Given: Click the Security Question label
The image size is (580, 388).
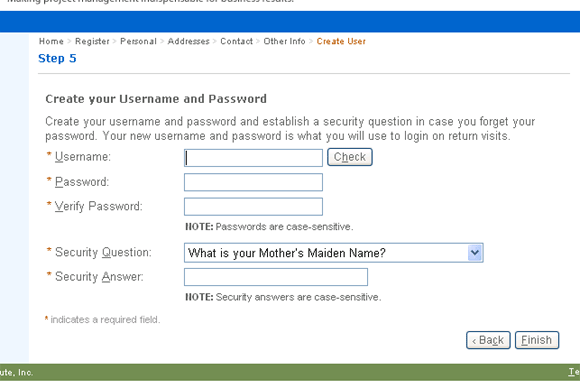Looking at the screenshot, I should pyautogui.click(x=103, y=252).
